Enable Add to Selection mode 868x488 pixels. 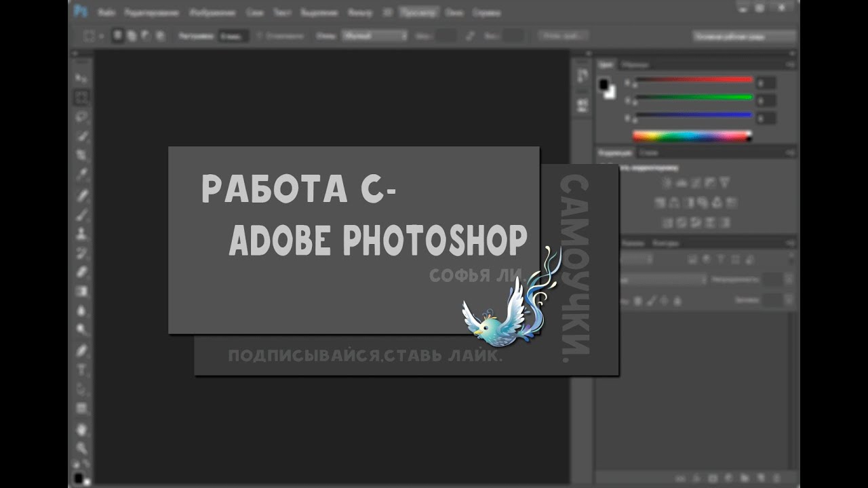coord(132,35)
